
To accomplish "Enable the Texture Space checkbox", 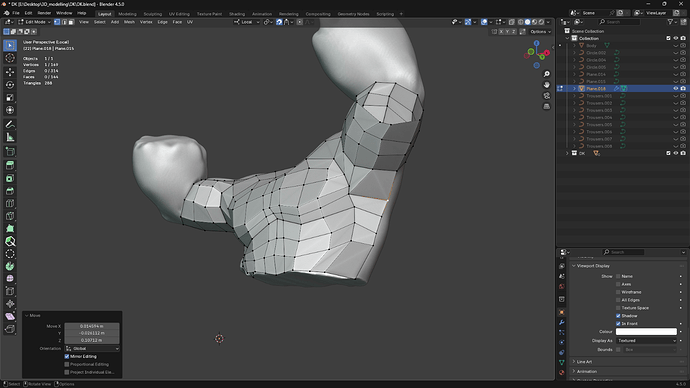I will [618, 308].
